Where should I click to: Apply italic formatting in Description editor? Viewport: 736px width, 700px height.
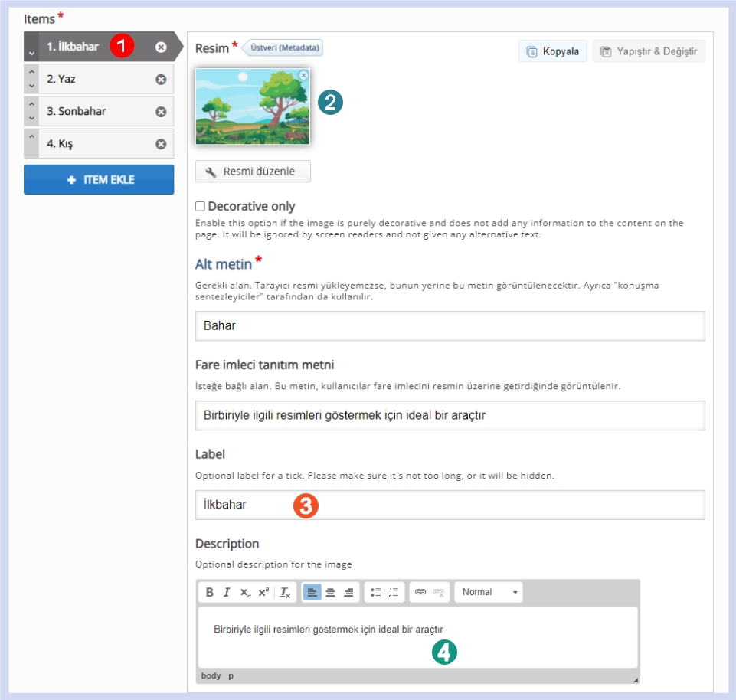[227, 592]
